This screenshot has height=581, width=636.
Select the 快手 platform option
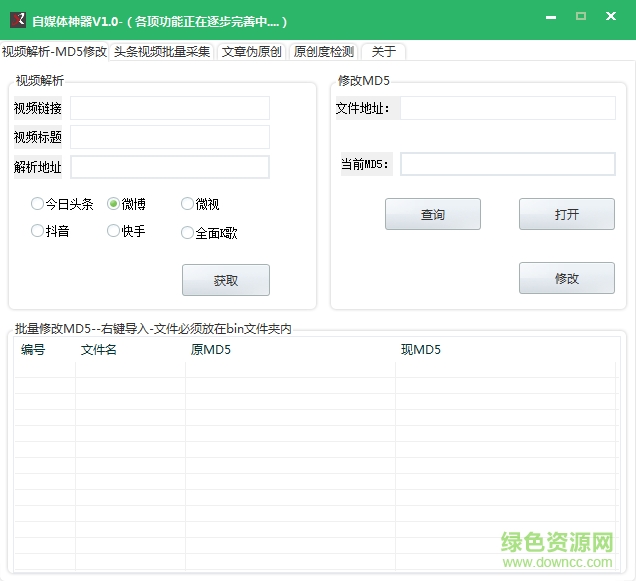tap(114, 231)
